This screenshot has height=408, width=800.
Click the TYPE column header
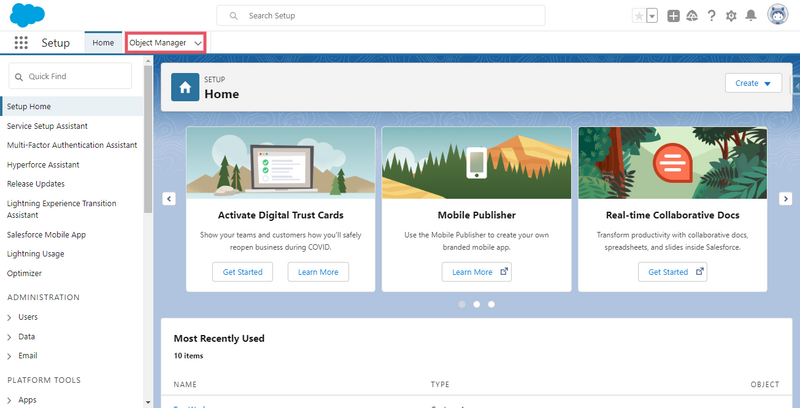coord(440,385)
